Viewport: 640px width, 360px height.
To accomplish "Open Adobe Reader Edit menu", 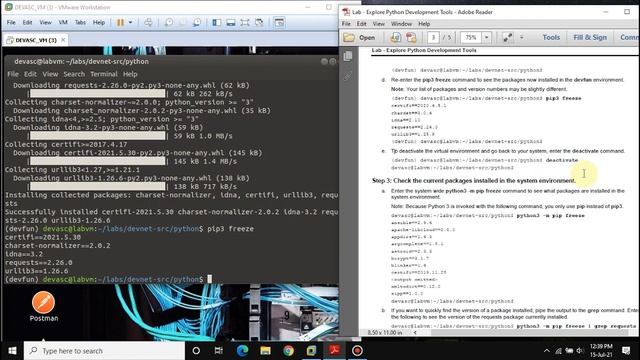I will pyautogui.click(x=362, y=24).
